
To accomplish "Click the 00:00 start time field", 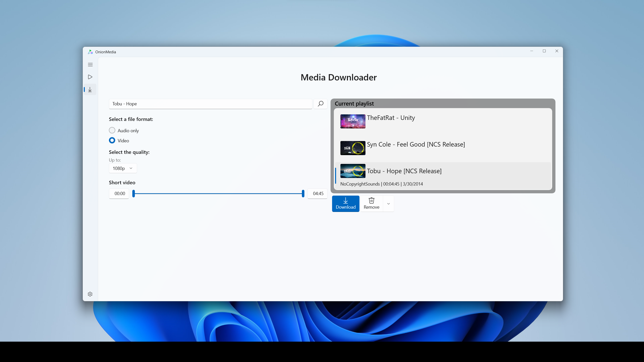I will pyautogui.click(x=119, y=194).
